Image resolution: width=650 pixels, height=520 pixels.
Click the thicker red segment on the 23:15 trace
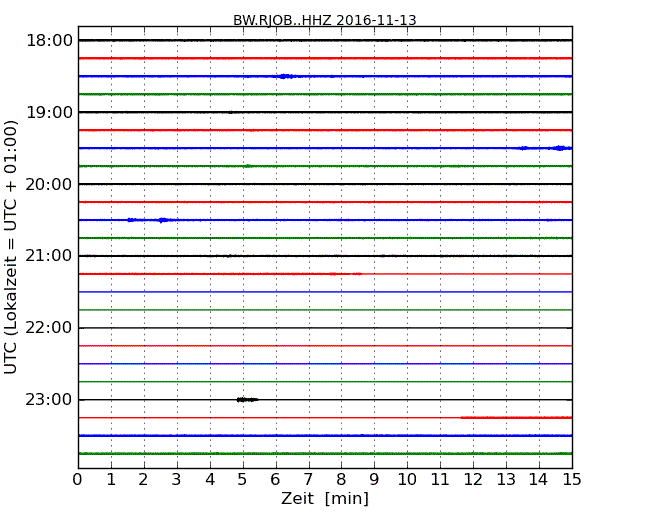pyautogui.click(x=516, y=418)
